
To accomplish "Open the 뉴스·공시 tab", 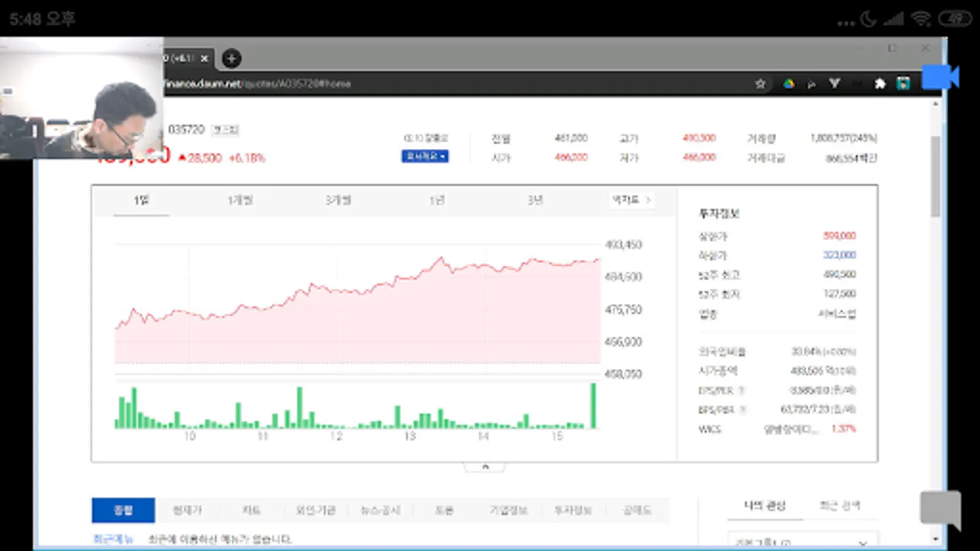I will pyautogui.click(x=380, y=510).
